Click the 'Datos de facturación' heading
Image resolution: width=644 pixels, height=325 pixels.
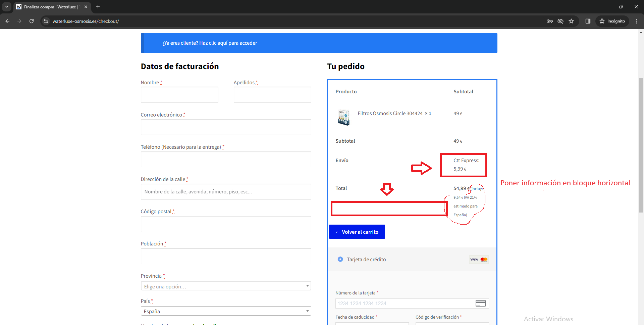tap(180, 66)
